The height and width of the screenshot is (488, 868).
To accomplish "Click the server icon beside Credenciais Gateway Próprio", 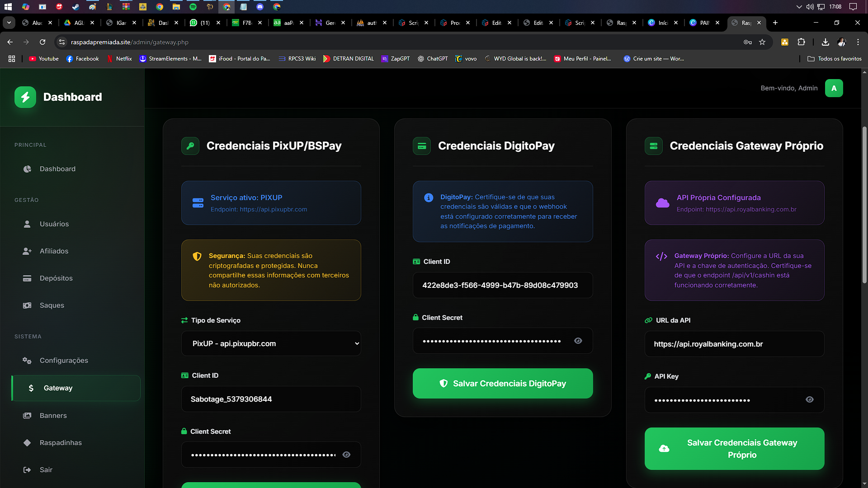I will click(x=653, y=146).
